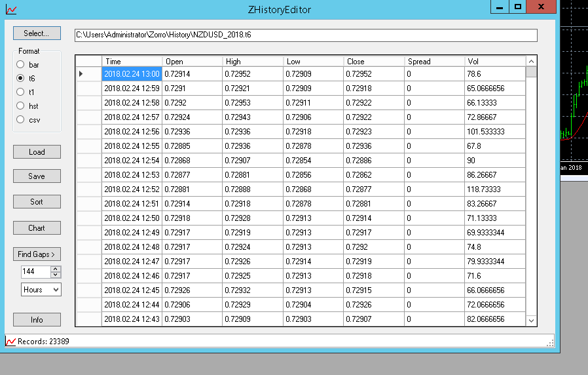Click the High cell 0.72929 in 12:44 row
This screenshot has width=588, height=375.
253,304
